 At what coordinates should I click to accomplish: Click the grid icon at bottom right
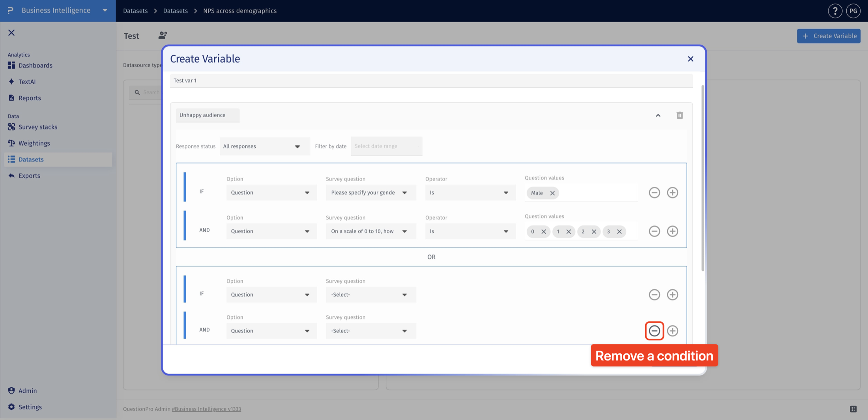[853, 409]
